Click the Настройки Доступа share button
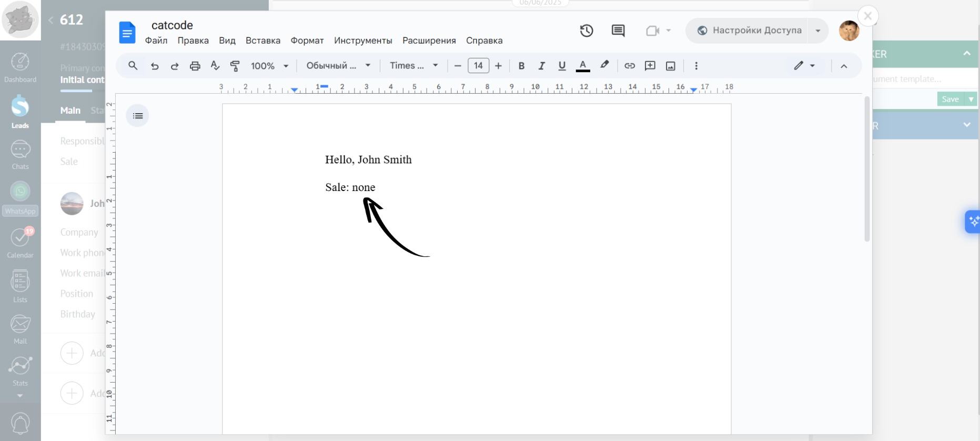 coord(749,31)
